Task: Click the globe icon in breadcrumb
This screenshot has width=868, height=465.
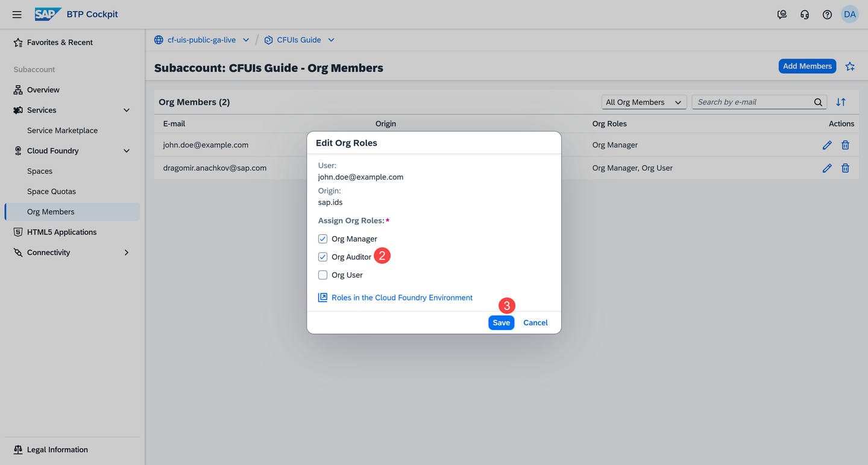Action: point(159,40)
